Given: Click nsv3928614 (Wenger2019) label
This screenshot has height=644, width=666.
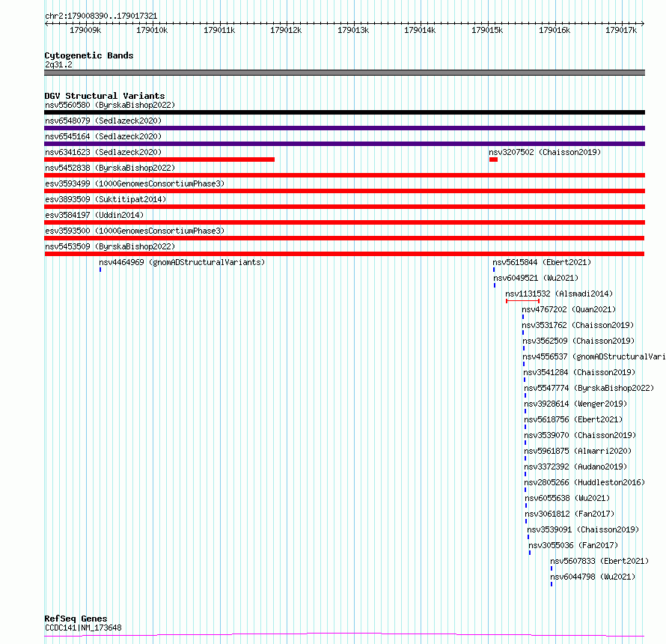Looking at the screenshot, I should click(575, 404).
